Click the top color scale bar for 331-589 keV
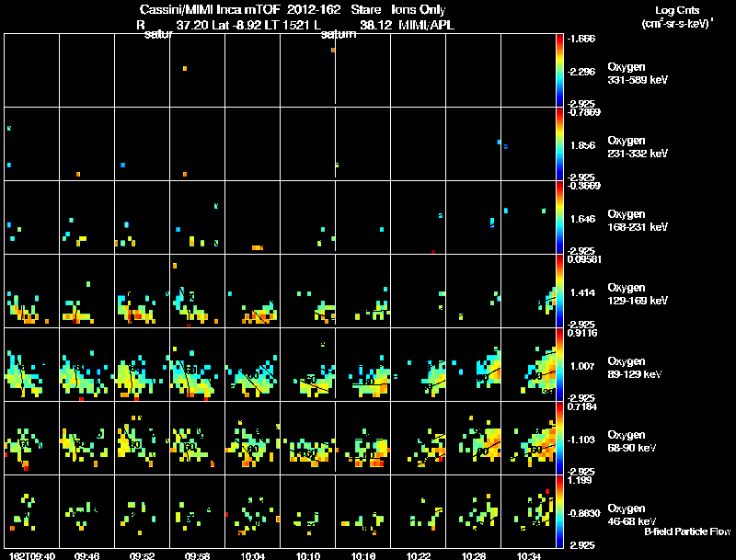 click(559, 71)
